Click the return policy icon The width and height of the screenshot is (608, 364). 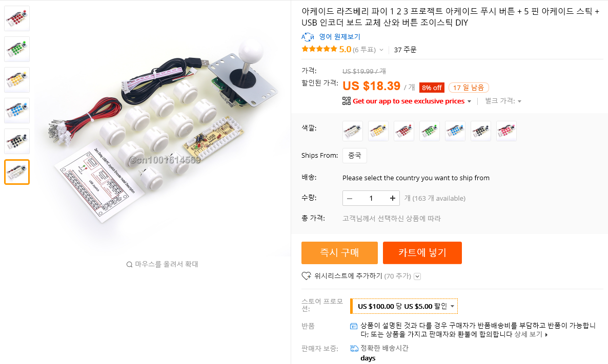click(x=354, y=326)
